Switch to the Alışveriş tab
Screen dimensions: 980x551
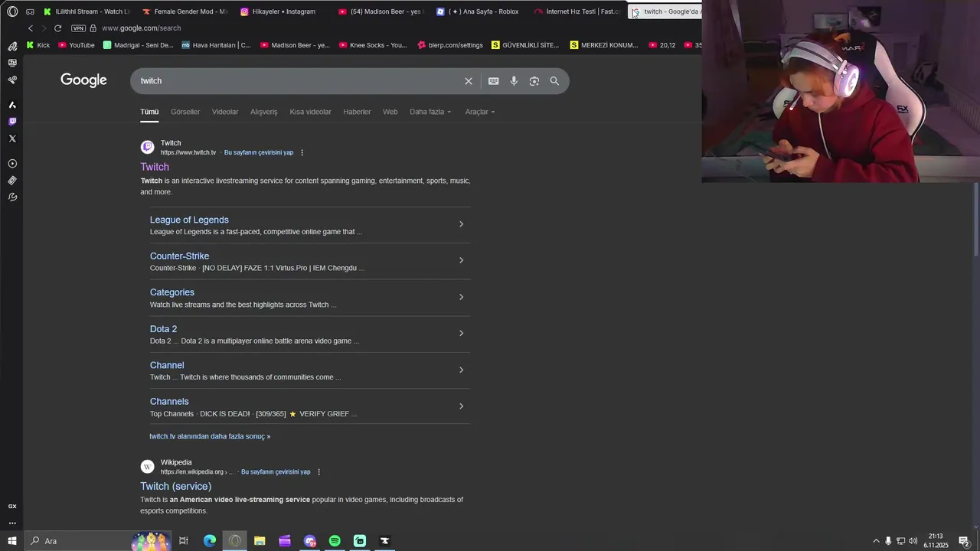pyautogui.click(x=264, y=112)
